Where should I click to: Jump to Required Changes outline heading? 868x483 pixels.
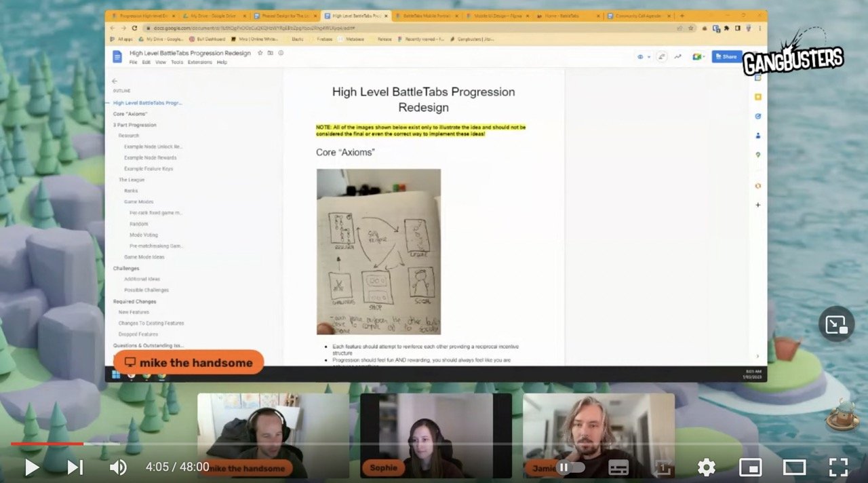(134, 301)
